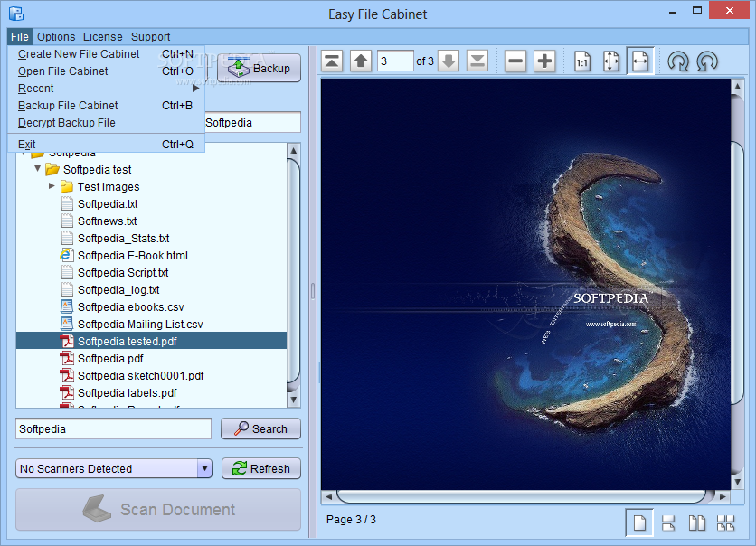756x546 pixels.
Task: Open the File menu
Action: click(20, 37)
